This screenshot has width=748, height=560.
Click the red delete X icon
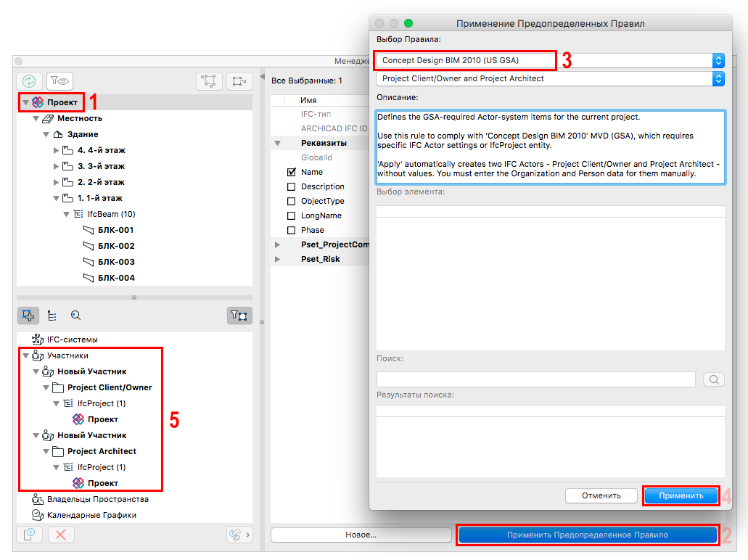[61, 535]
